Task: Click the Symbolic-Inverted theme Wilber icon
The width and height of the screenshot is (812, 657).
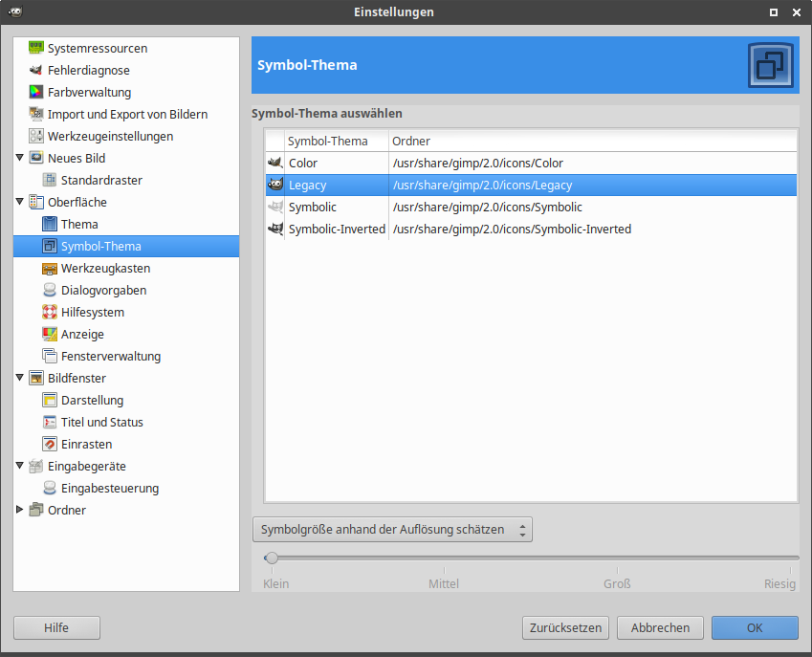Action: [275, 229]
